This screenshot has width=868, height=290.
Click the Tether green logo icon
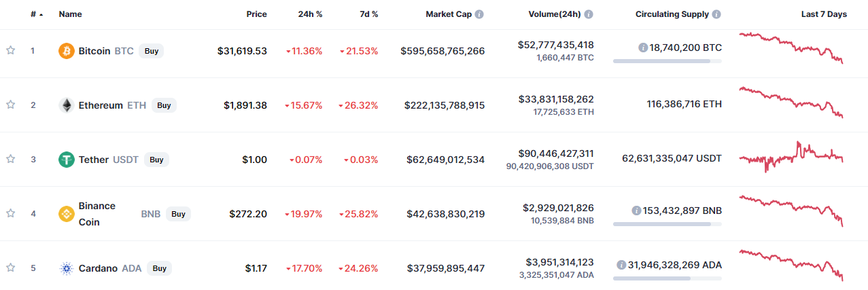(x=67, y=160)
